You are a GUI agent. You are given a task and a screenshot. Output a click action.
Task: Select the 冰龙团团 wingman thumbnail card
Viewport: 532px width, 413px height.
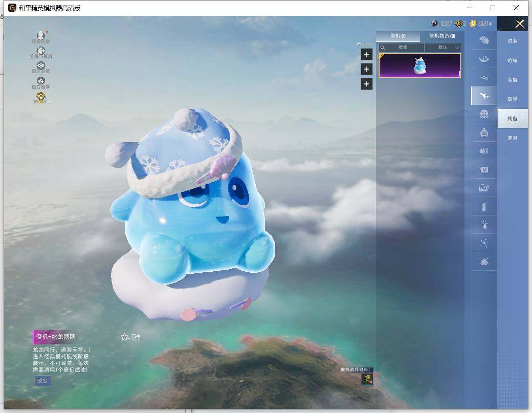pos(419,66)
